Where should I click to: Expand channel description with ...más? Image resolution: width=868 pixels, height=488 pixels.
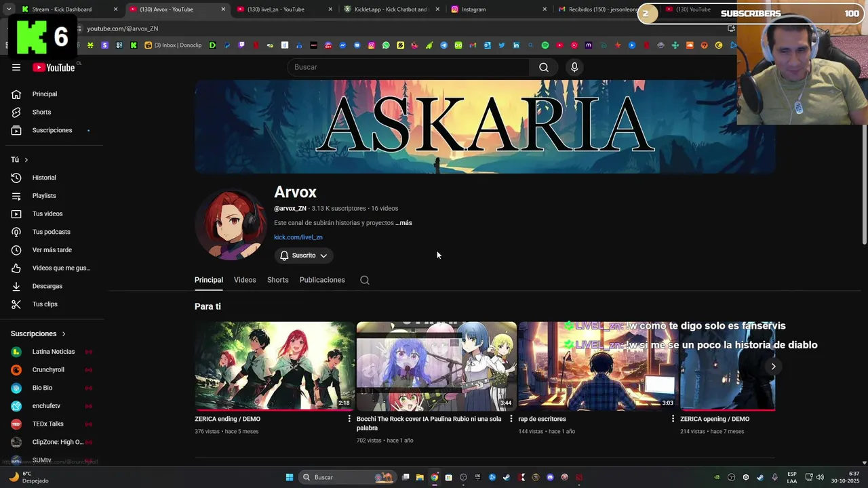pos(404,223)
